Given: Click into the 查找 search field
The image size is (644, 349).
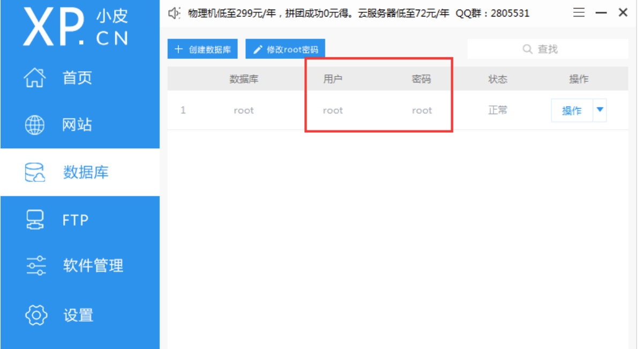Looking at the screenshot, I should pyautogui.click(x=548, y=49).
